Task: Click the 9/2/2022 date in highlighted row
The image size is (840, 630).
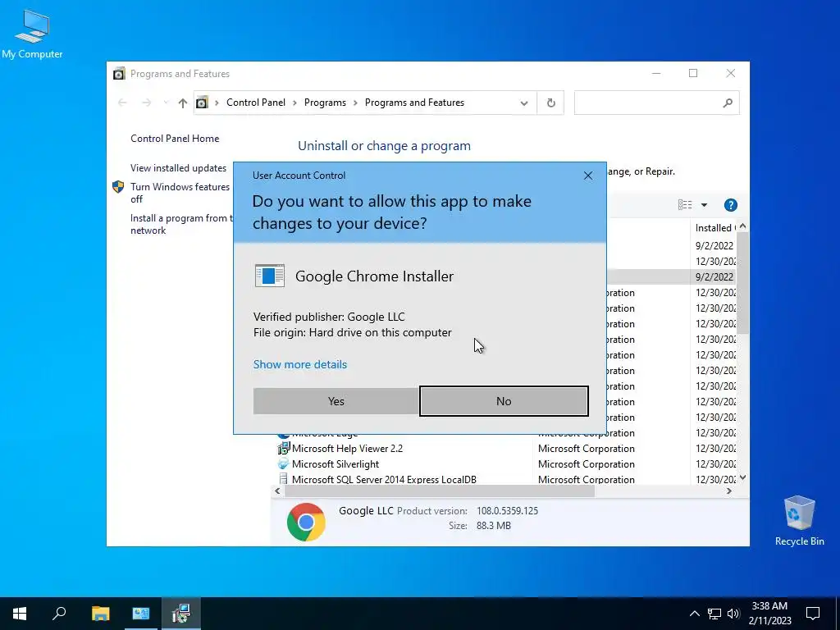Action: coord(714,277)
